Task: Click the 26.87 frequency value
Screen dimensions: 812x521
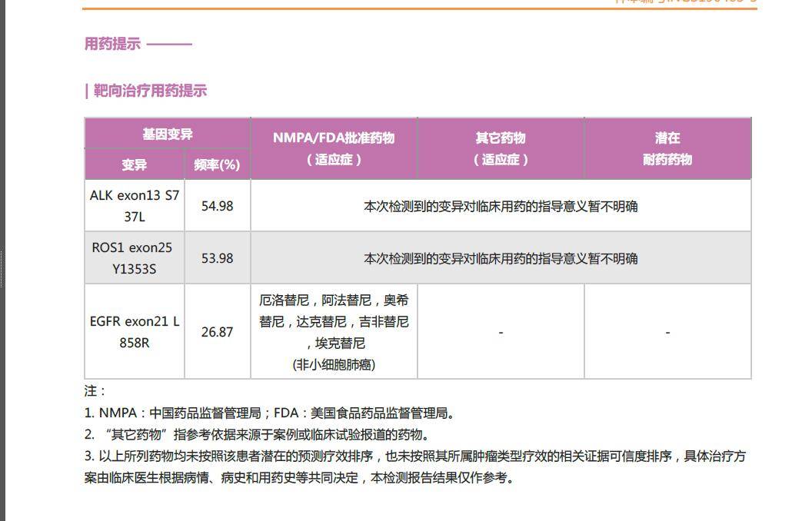Action: coord(217,332)
